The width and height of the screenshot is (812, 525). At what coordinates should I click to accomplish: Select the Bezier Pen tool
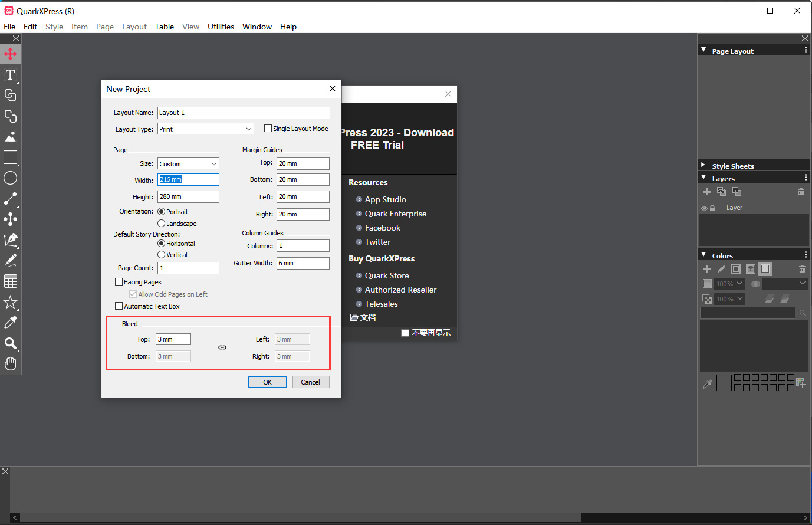tap(11, 240)
